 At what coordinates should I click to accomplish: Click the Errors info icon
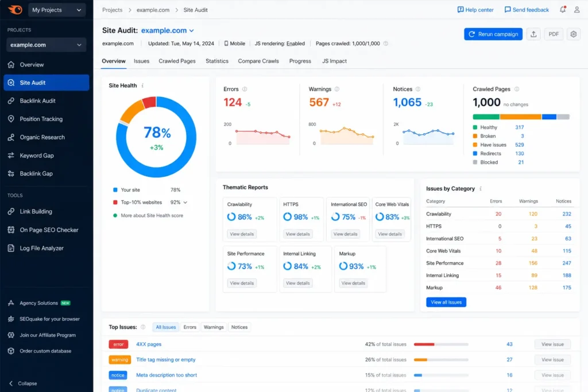[245, 89]
